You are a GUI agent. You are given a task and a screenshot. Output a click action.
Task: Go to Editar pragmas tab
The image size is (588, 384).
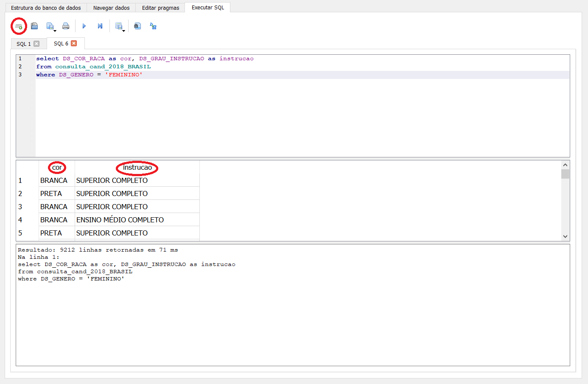click(x=160, y=8)
